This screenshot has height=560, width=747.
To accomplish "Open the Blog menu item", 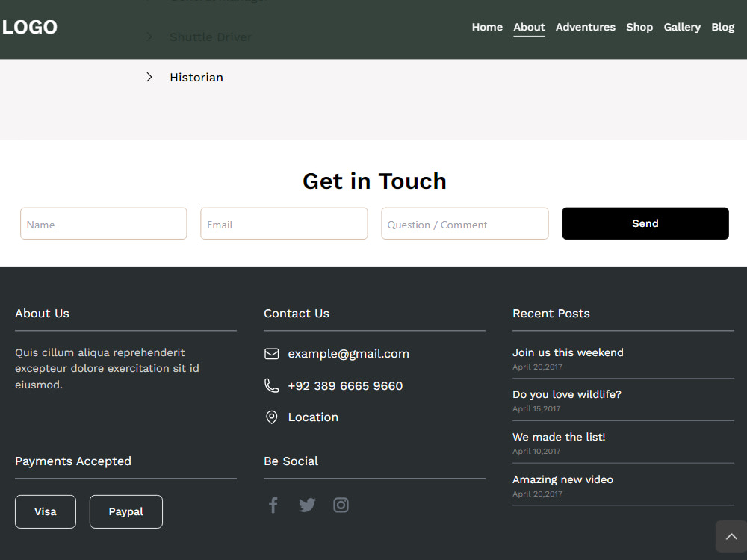I will pyautogui.click(x=722, y=27).
